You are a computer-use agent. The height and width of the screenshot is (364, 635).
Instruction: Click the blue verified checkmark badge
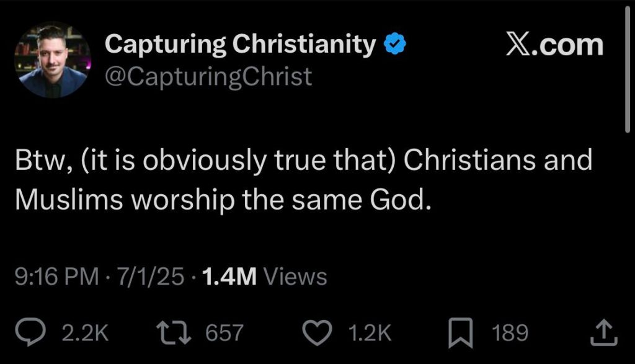394,45
